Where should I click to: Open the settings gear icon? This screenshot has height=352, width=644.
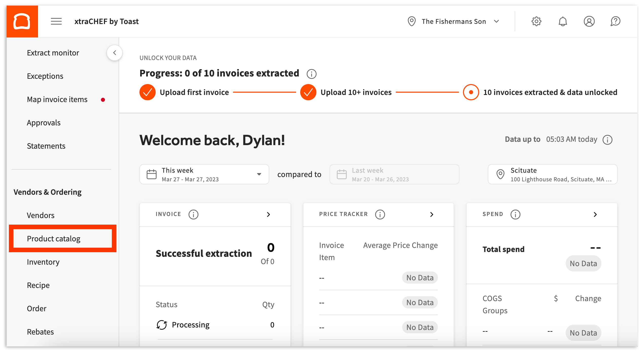pos(536,21)
